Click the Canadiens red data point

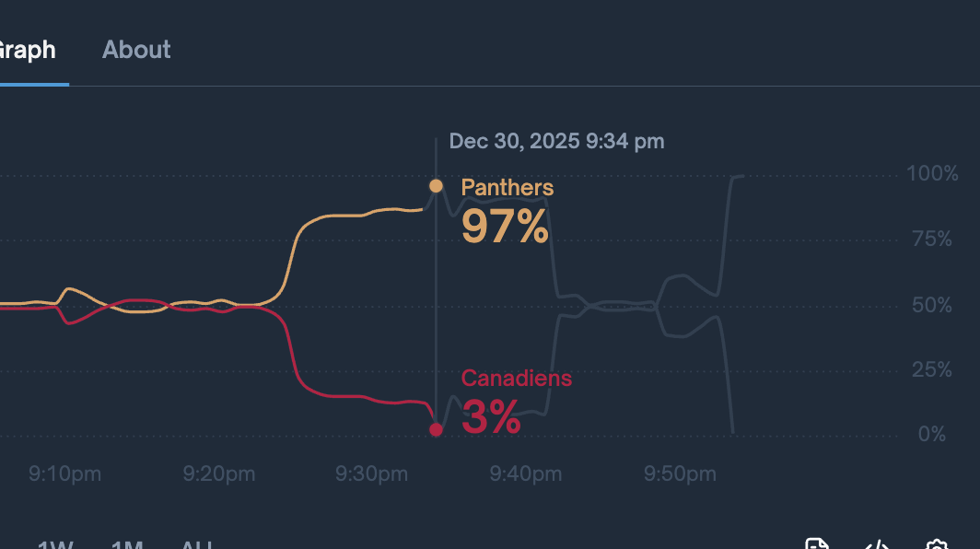point(437,429)
